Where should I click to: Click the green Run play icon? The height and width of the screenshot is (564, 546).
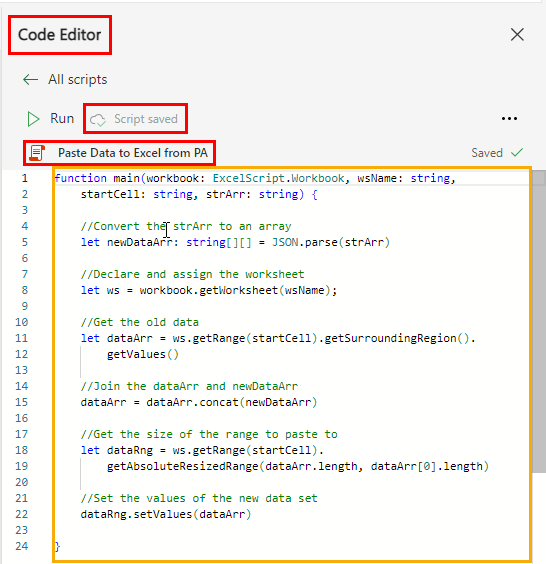(33, 119)
